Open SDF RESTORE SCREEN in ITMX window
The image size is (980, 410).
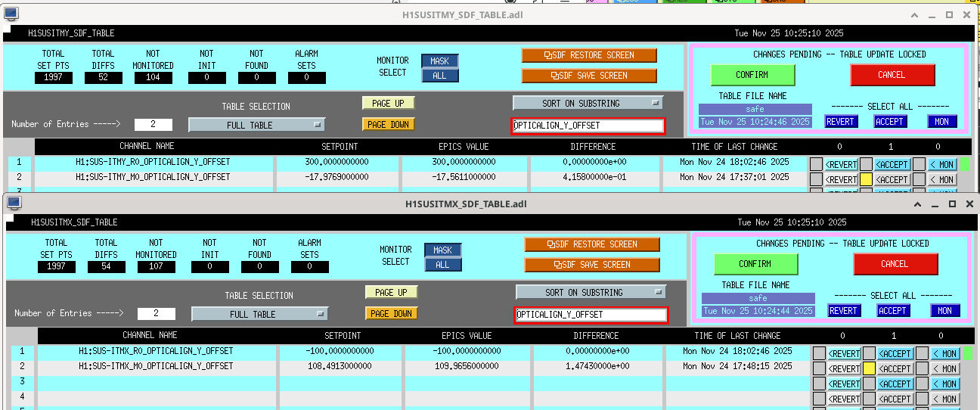click(592, 244)
